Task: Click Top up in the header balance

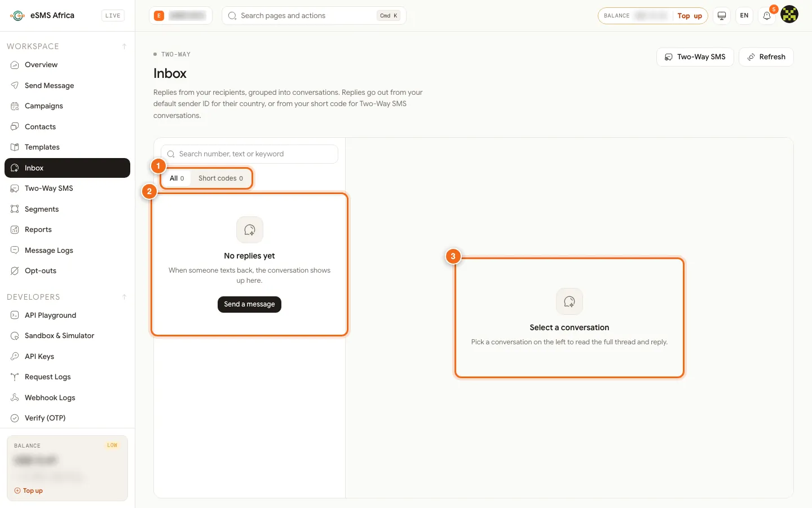Action: coord(690,16)
